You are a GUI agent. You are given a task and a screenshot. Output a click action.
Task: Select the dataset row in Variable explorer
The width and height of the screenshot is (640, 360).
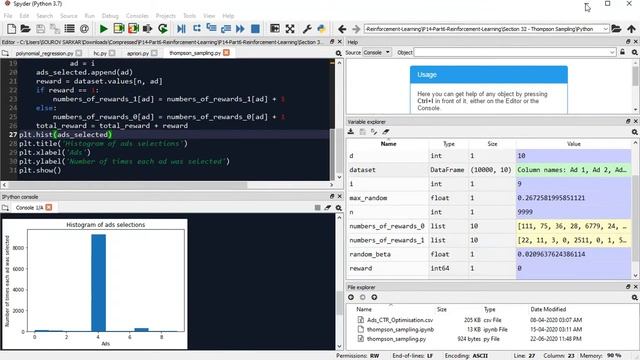(489, 170)
